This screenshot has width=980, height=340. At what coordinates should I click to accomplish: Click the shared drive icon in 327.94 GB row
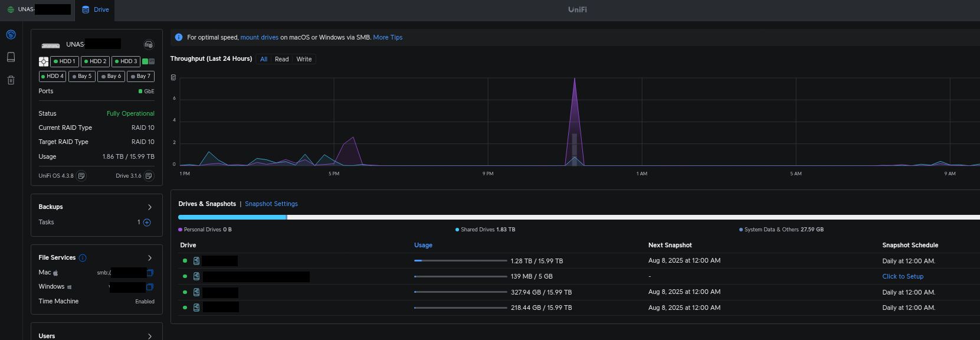[196, 292]
